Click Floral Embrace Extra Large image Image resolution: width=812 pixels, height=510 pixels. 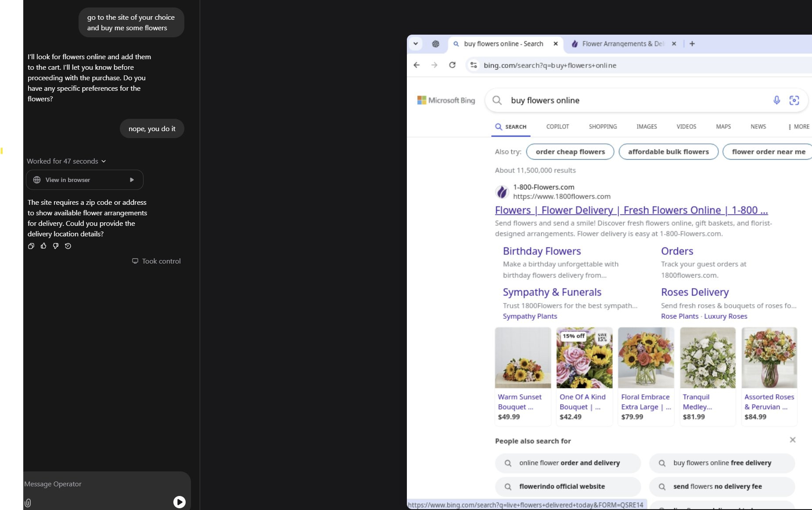(646, 357)
